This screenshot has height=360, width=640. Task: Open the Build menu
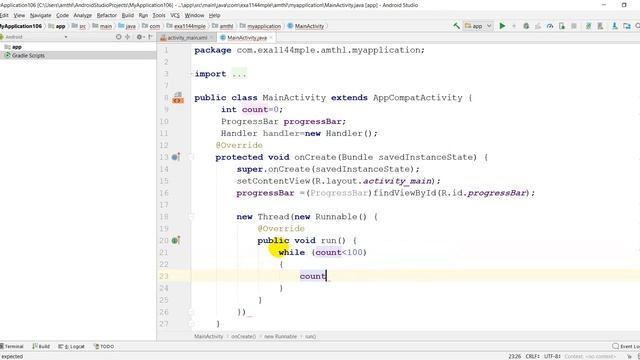pyautogui.click(x=128, y=15)
